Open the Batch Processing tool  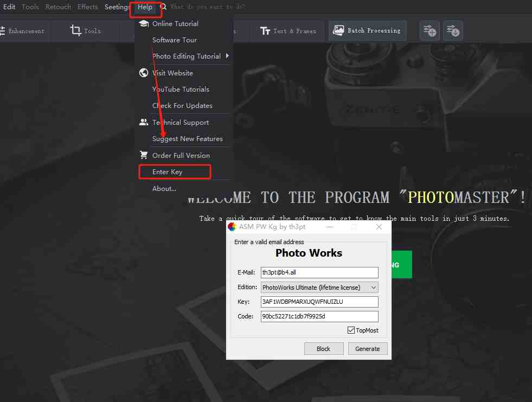367,31
